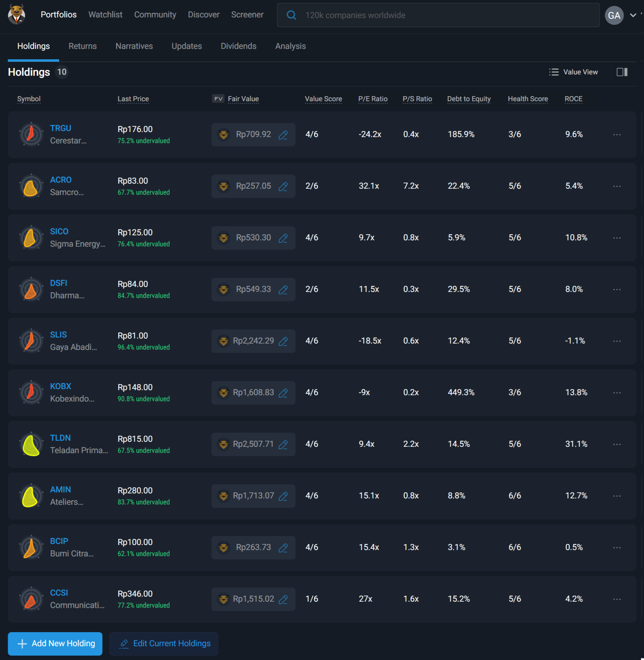Click the TLDN snowflake chart icon
Screen dimensions: 644x660
[31, 444]
